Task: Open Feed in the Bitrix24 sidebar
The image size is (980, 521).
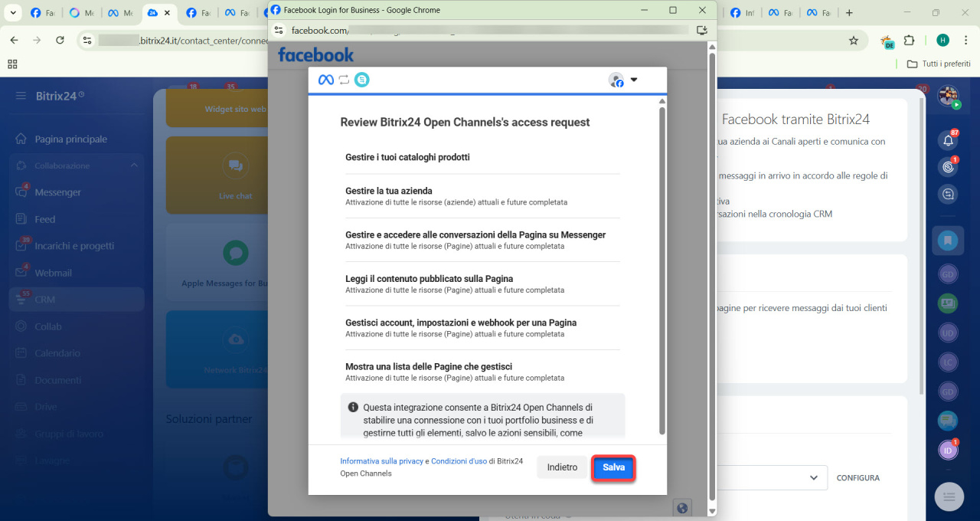Action: (x=45, y=219)
